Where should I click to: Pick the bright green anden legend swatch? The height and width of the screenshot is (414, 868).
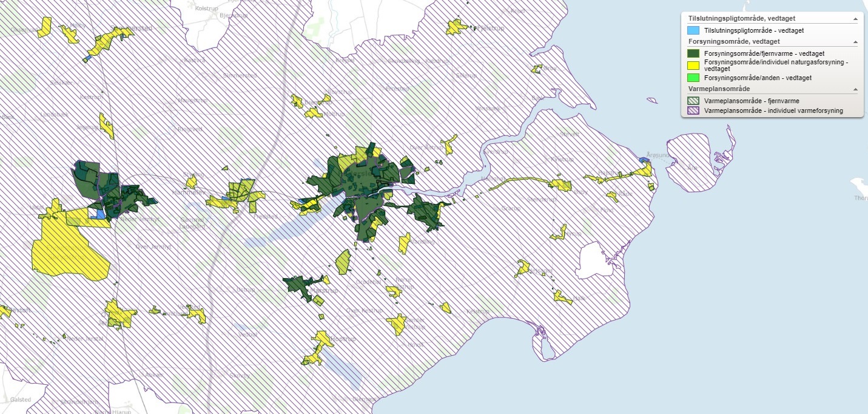(693, 78)
